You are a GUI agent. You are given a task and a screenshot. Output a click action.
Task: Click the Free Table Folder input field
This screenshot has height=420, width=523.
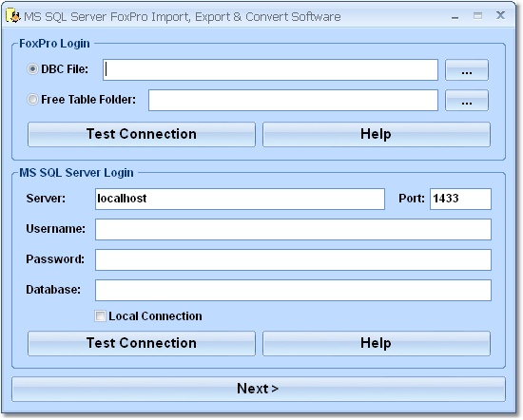293,100
